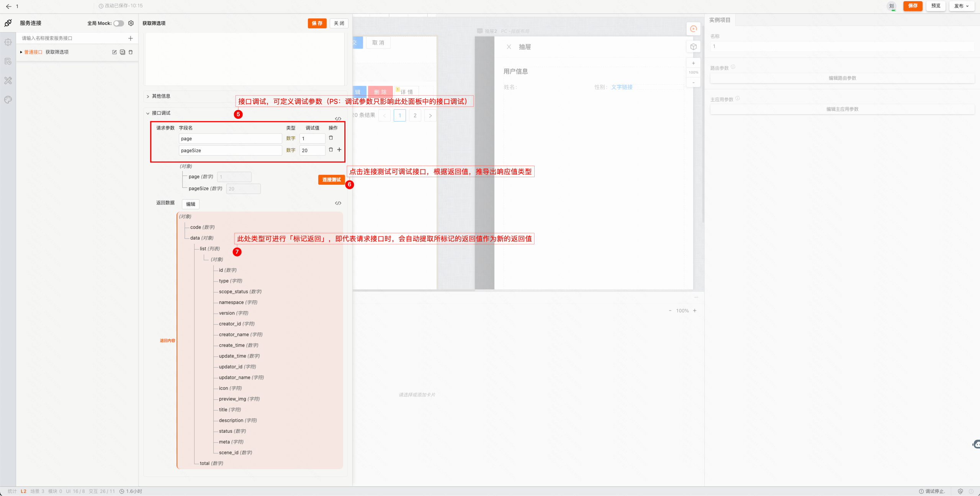This screenshot has width=980, height=496.
Task: Click 详情 button on canvas
Action: click(x=407, y=92)
